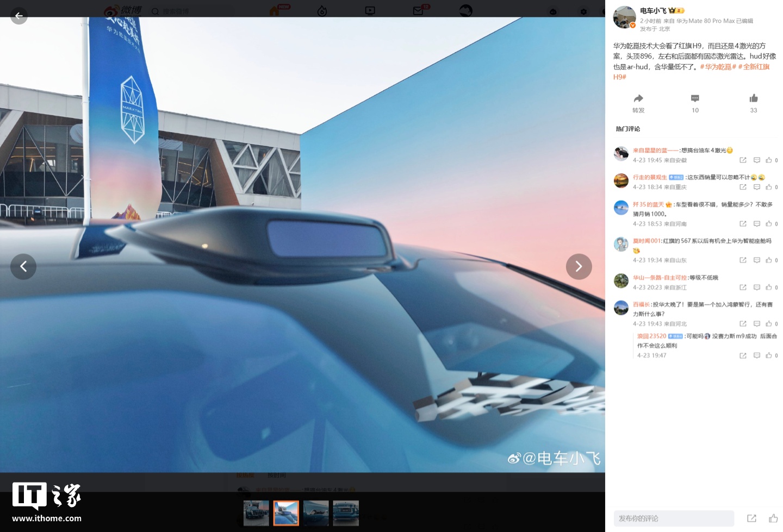Click the back arrow at top left
This screenshot has height=532, width=783.
tap(19, 16)
